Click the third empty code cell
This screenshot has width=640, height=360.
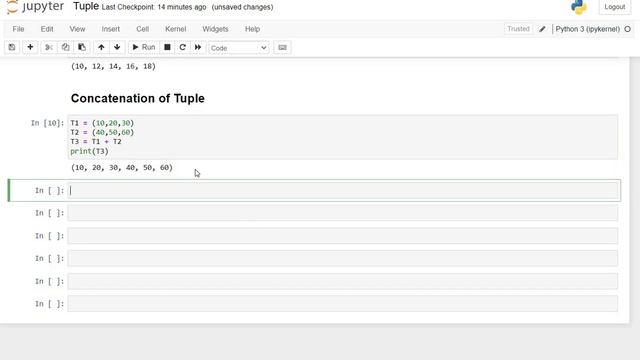point(342,236)
